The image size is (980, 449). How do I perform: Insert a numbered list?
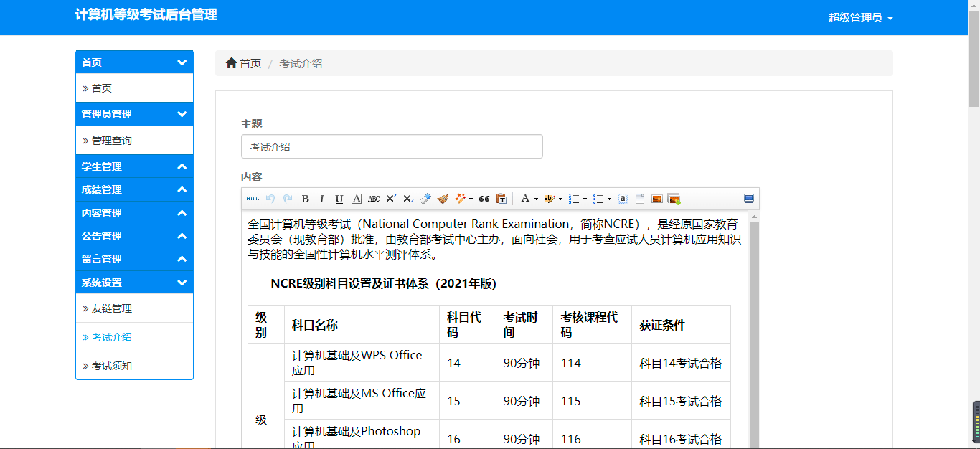click(x=573, y=199)
